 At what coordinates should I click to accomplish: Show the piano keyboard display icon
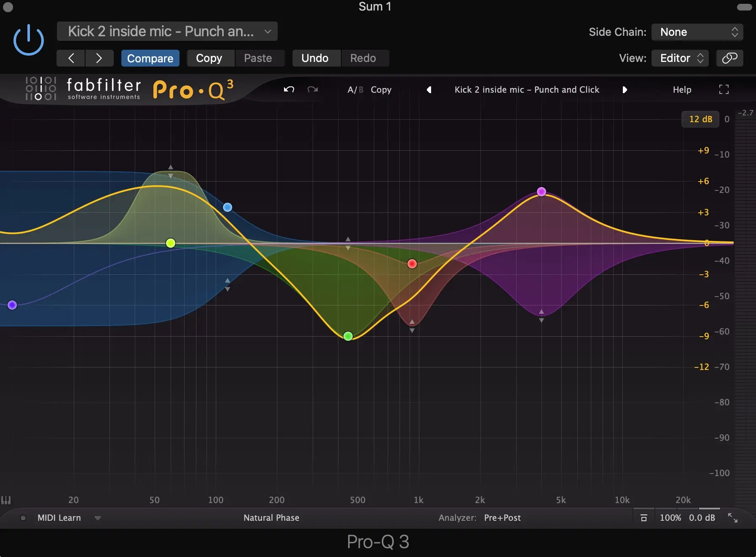[6, 500]
